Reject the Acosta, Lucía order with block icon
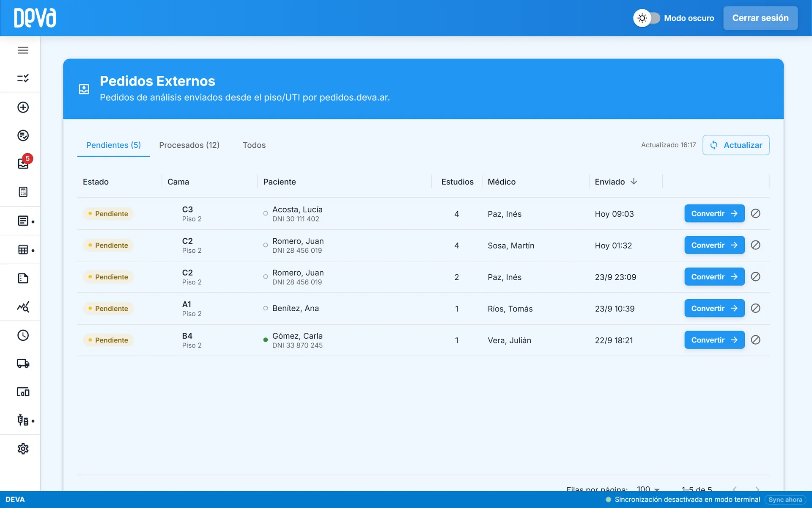812x508 pixels. point(755,213)
